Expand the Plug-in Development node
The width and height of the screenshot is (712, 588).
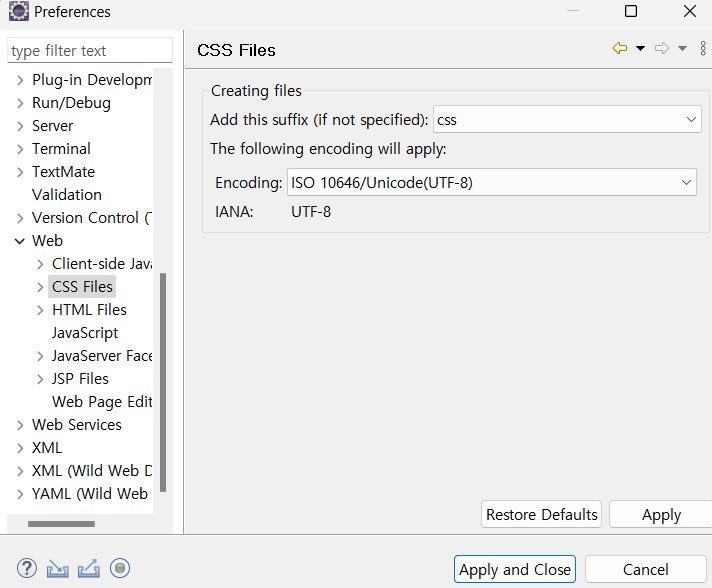click(20, 80)
